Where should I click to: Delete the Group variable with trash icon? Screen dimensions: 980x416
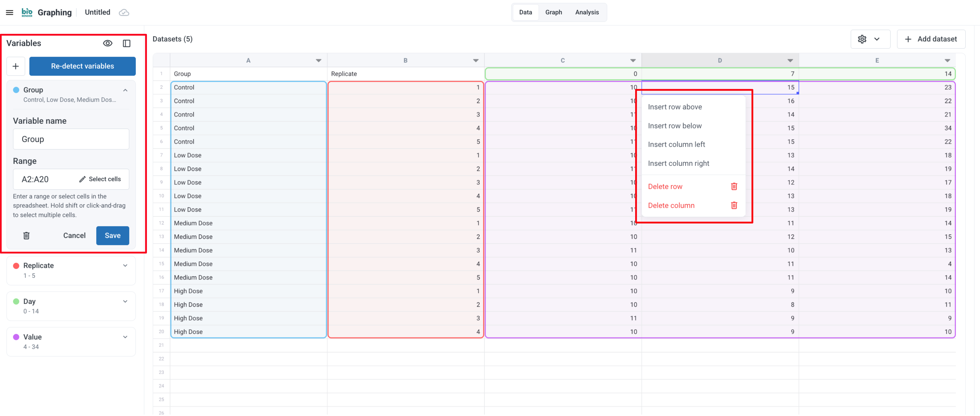[x=26, y=236]
